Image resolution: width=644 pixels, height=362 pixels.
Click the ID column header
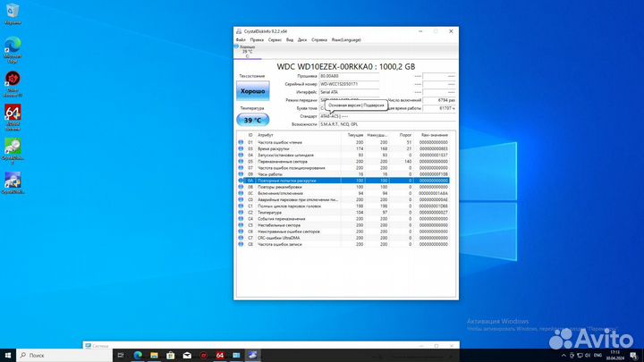point(250,135)
